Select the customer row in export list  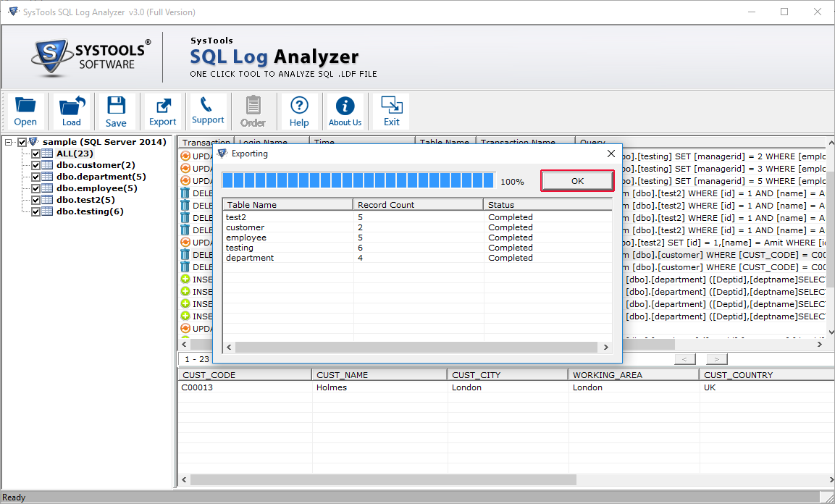click(417, 227)
